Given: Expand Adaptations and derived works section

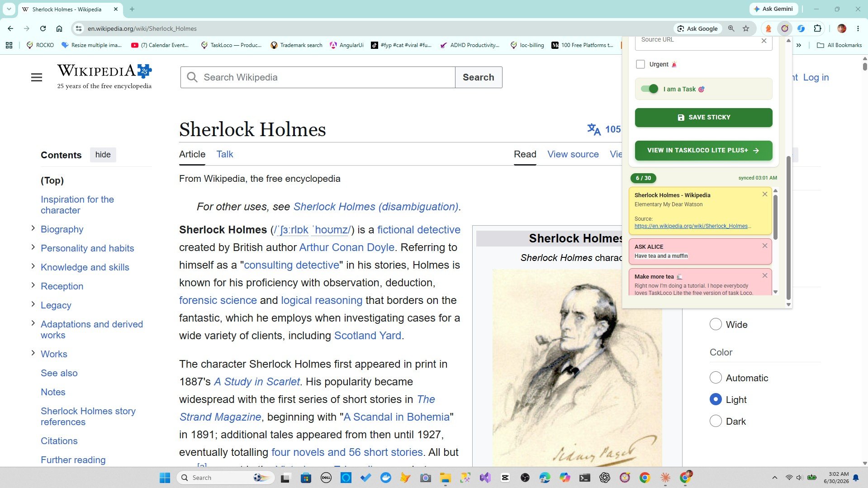Looking at the screenshot, I should 33,323.
